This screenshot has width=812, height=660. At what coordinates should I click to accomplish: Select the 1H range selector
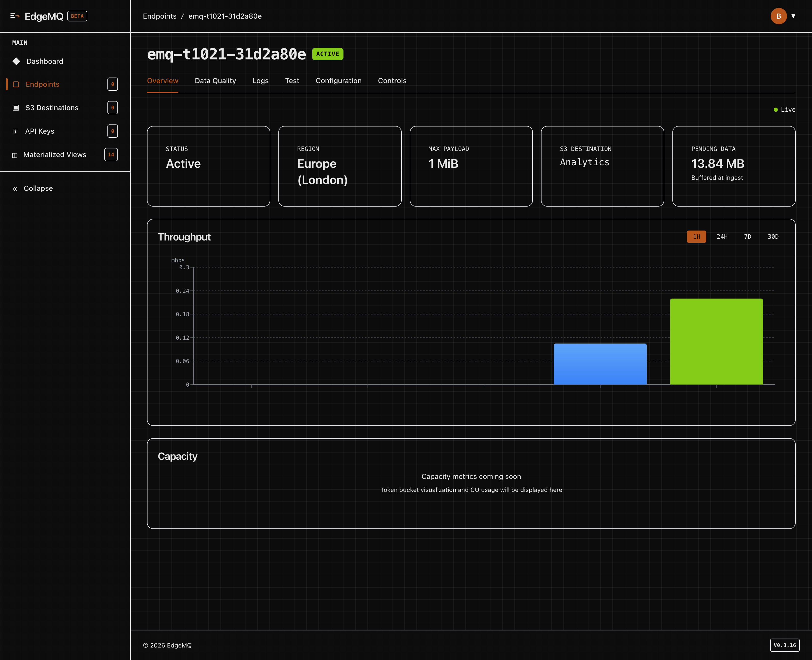[696, 236]
